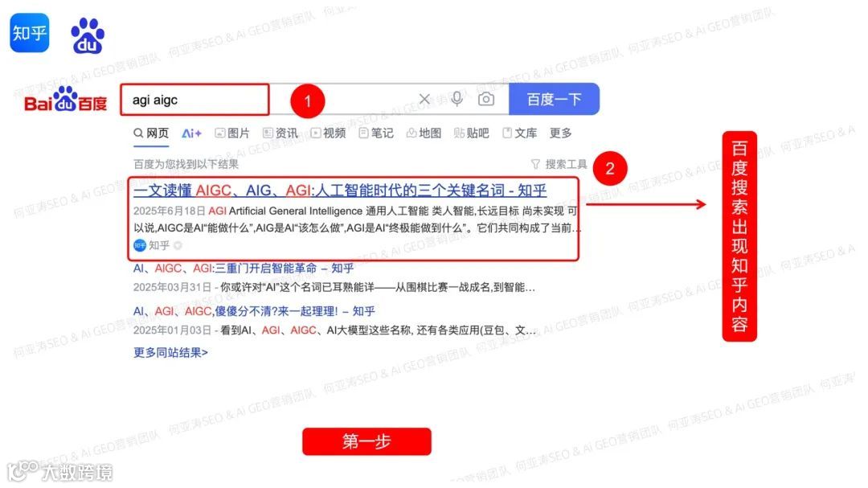Switch to the 图片 tab
Viewport: 868px width, 488px height.
(232, 133)
